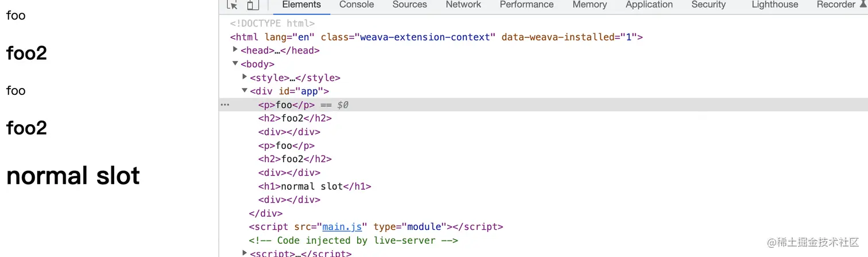Select the DOCTYPE html line
The width and height of the screenshot is (868, 257).
tap(272, 24)
